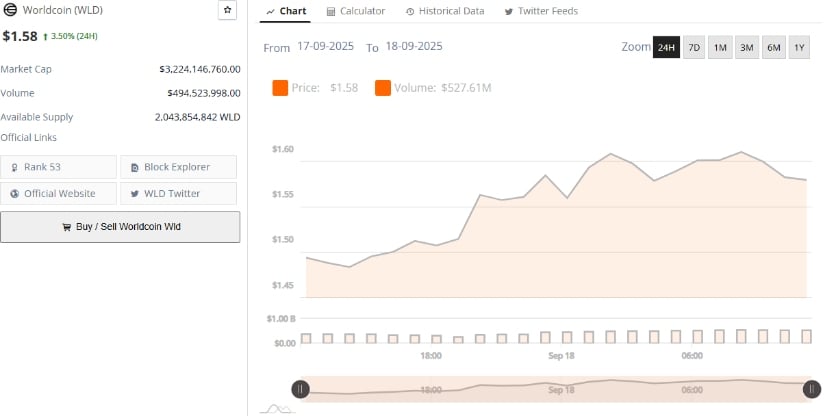The width and height of the screenshot is (825, 416).
Task: Open the Block Explorer link
Action: click(178, 167)
